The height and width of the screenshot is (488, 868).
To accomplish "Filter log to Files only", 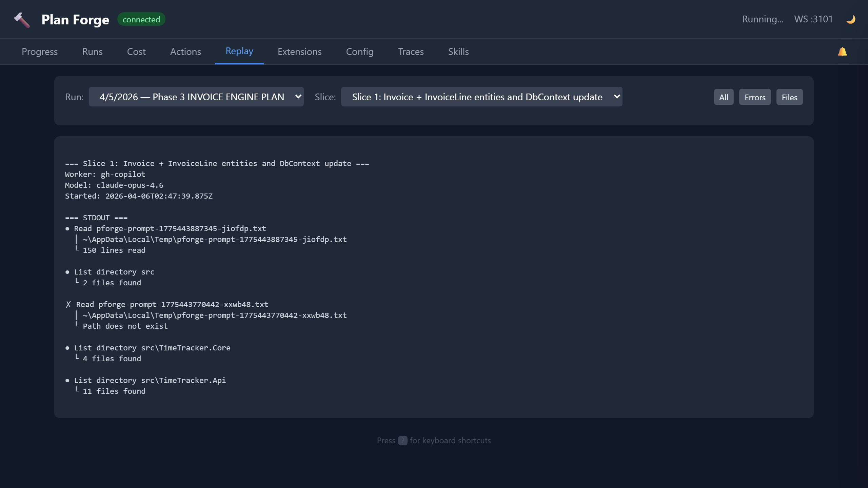I will (x=789, y=97).
